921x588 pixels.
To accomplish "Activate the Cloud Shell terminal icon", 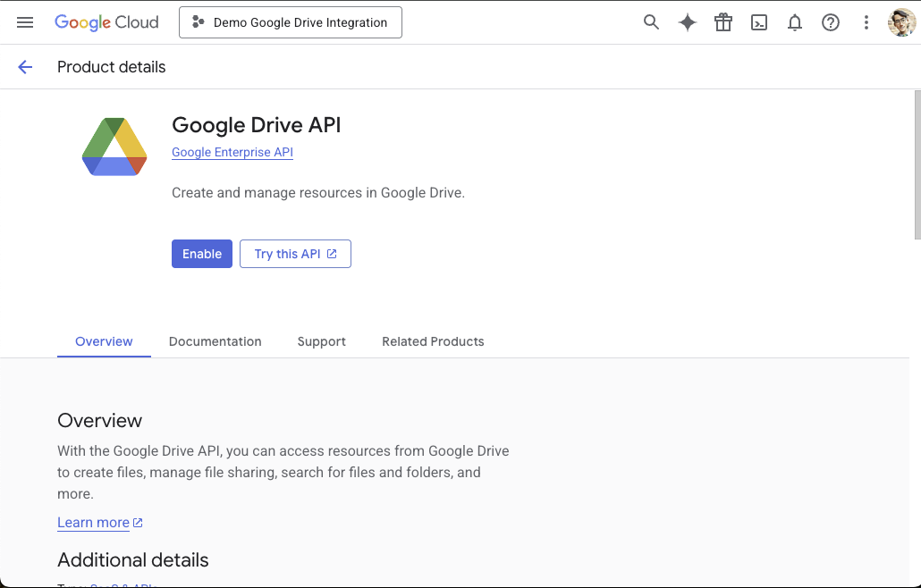I will pyautogui.click(x=759, y=22).
